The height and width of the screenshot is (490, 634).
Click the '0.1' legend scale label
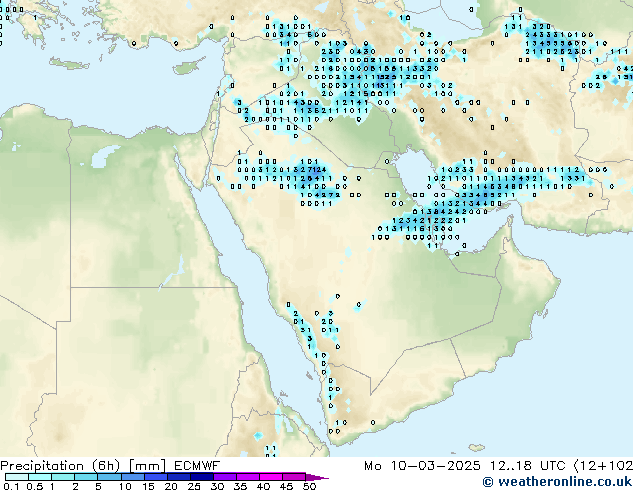pos(11,486)
